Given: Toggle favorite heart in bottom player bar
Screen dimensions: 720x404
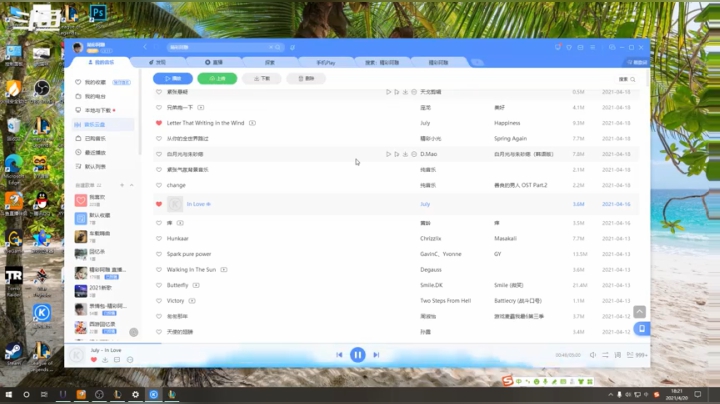Looking at the screenshot, I should 94,360.
